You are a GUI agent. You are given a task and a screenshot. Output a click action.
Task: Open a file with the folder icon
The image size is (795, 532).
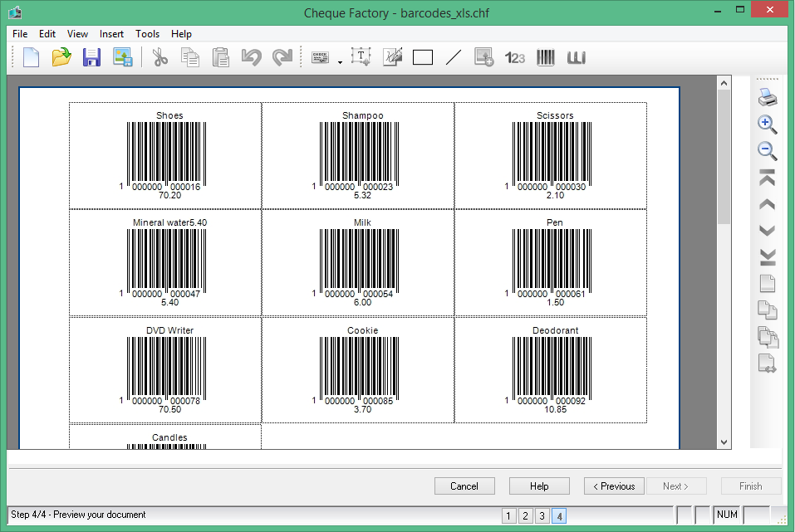tap(61, 57)
